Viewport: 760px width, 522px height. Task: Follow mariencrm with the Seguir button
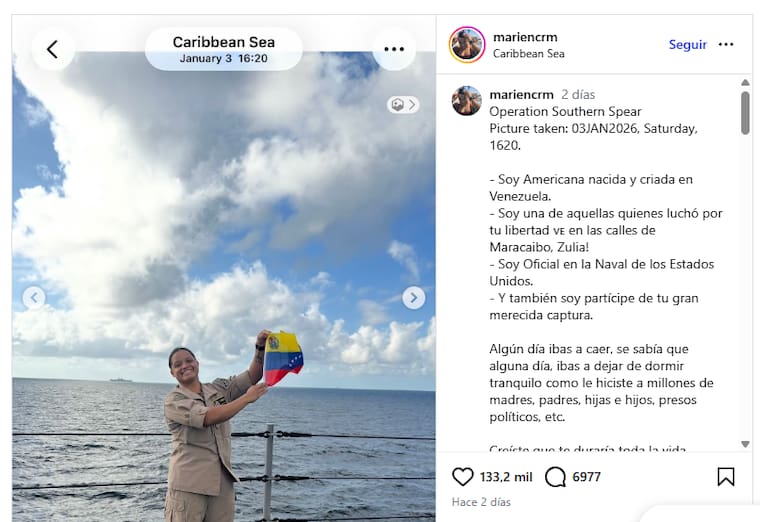[x=687, y=45]
